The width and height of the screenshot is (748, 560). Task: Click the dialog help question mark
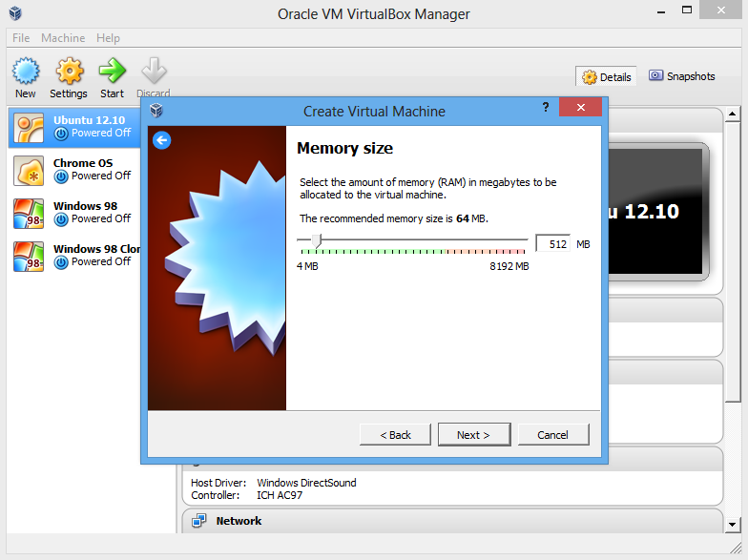(x=546, y=107)
